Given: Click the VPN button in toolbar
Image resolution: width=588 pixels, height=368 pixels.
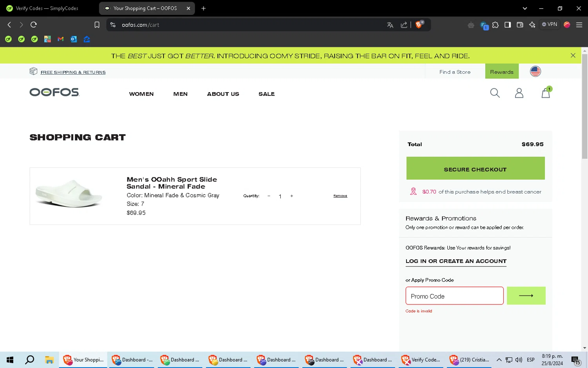Looking at the screenshot, I should [x=550, y=24].
